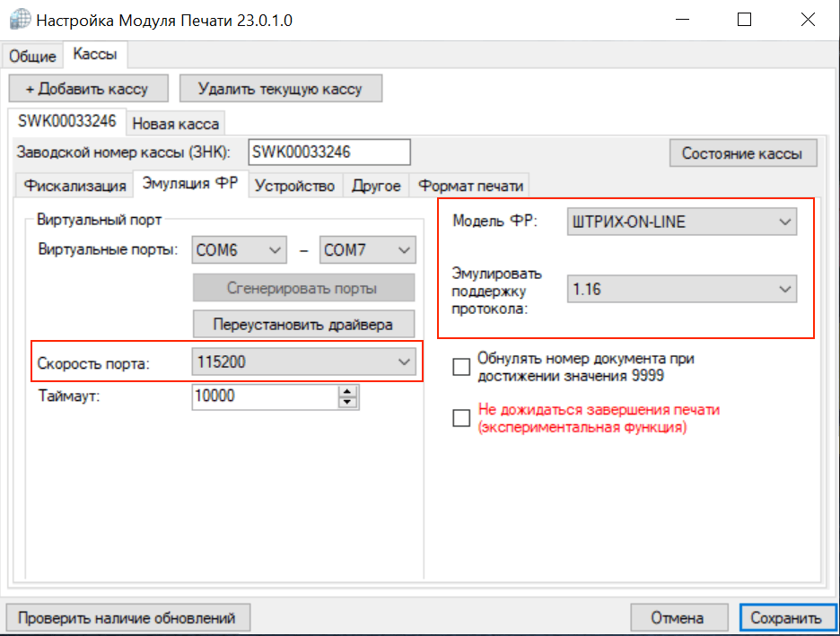840x636 pixels.
Task: Enable resetting document number at 9999
Action: coord(461,367)
